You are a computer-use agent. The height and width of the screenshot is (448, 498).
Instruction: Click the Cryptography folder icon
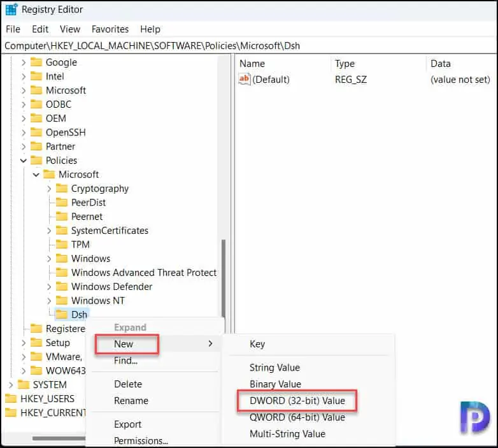point(62,188)
